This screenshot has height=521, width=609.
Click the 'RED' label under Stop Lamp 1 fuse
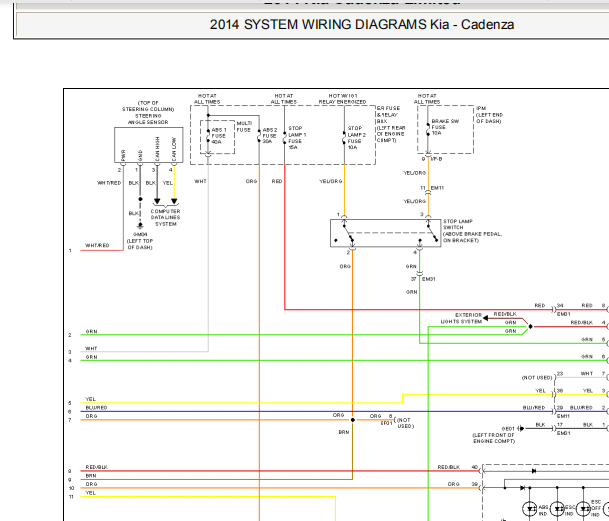point(277,181)
